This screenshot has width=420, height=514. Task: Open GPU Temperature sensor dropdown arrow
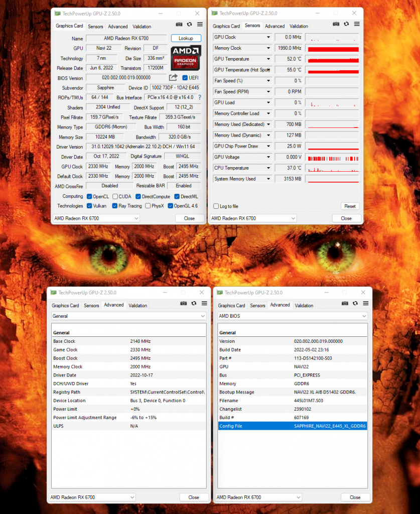click(x=268, y=59)
